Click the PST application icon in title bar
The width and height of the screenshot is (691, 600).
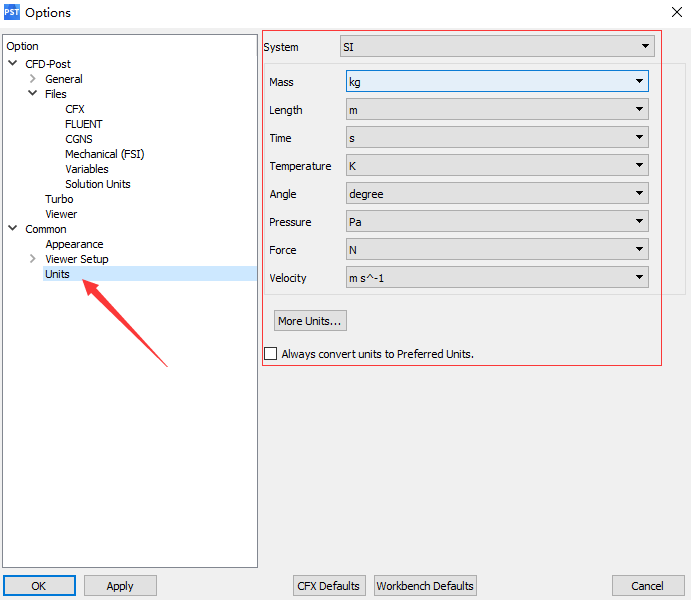click(12, 12)
